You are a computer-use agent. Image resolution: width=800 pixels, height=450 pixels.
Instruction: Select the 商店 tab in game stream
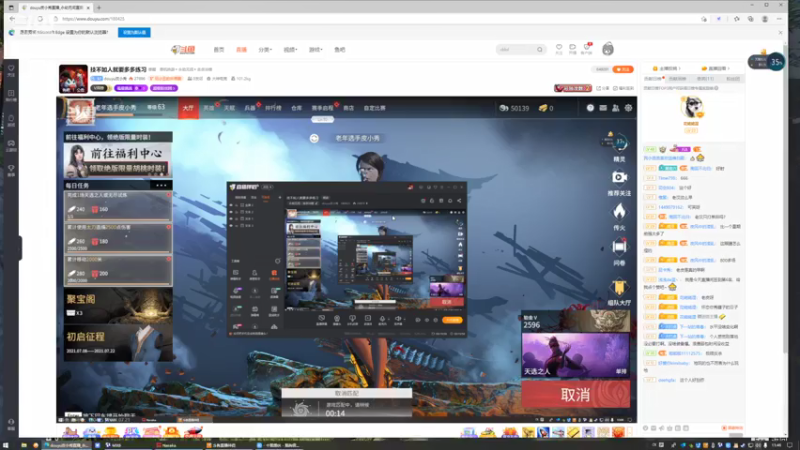348,108
